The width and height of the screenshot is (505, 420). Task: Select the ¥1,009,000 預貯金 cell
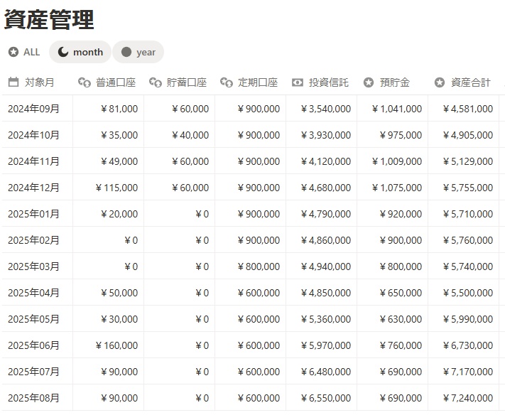(392, 161)
